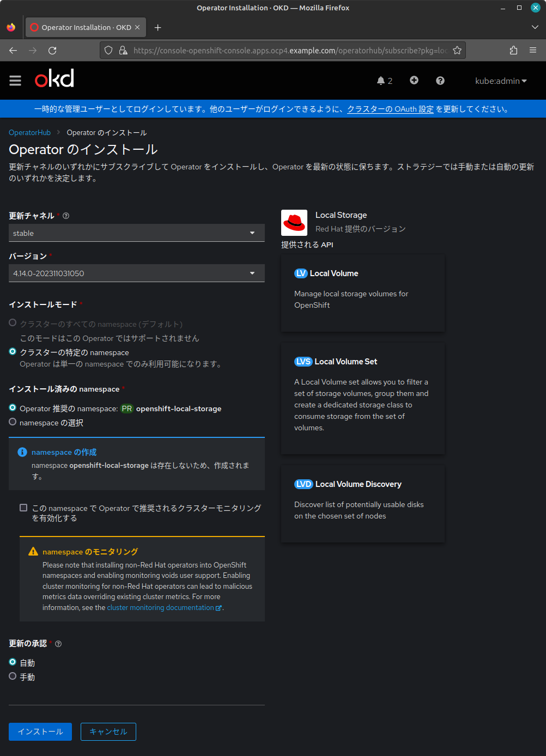
Task: Click the OKD logo in the masthead
Action: pyautogui.click(x=53, y=78)
